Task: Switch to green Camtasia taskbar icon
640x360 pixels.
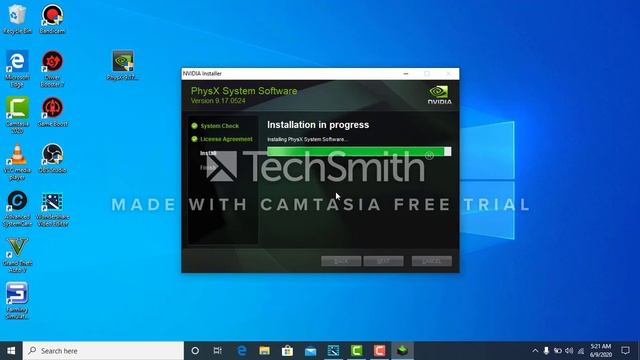Action: pyautogui.click(x=356, y=351)
